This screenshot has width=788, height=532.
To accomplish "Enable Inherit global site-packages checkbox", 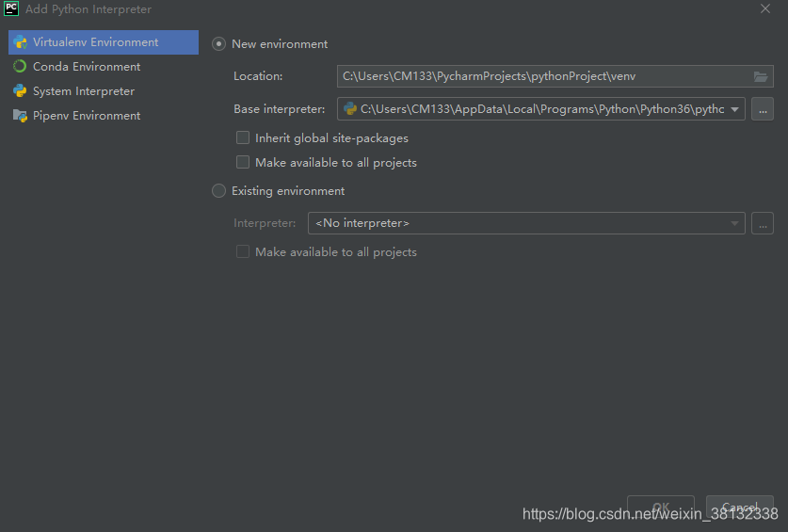I will coord(243,137).
